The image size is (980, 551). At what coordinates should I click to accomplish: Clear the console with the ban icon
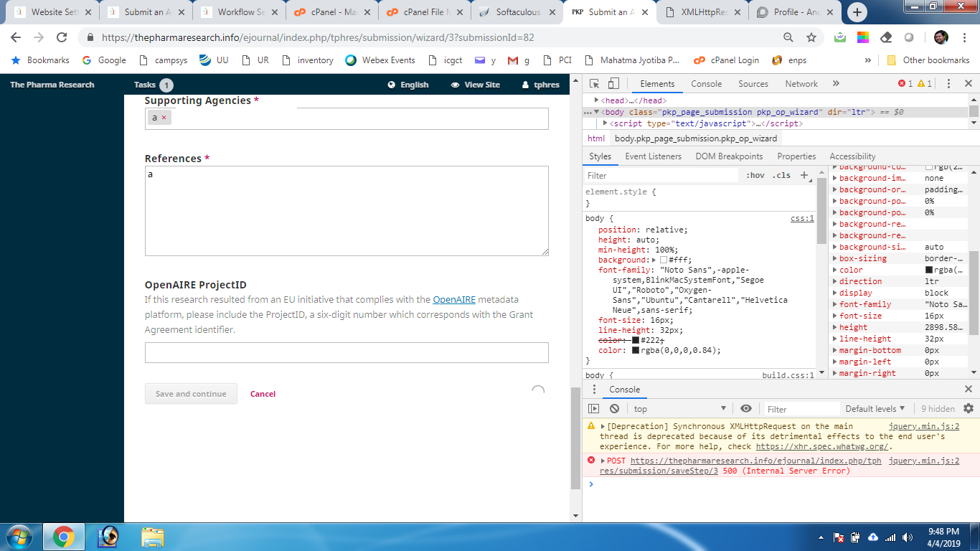[x=614, y=409]
